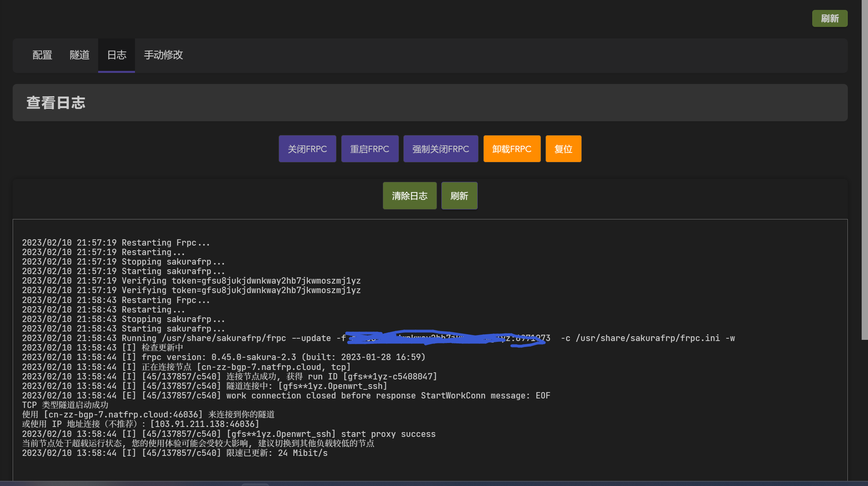The height and width of the screenshot is (486, 868).
Task: Click the '隧道连接中' log line
Action: [x=205, y=386]
